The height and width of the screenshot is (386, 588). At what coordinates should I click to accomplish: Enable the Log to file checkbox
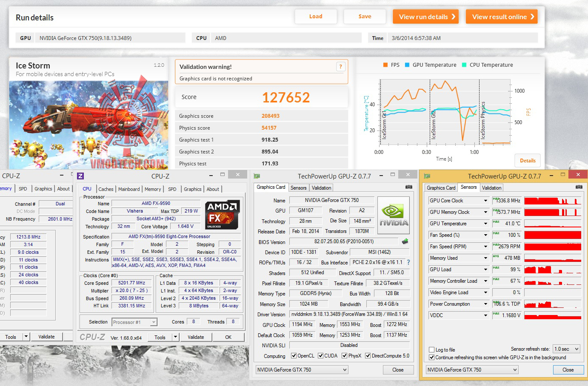(x=432, y=350)
